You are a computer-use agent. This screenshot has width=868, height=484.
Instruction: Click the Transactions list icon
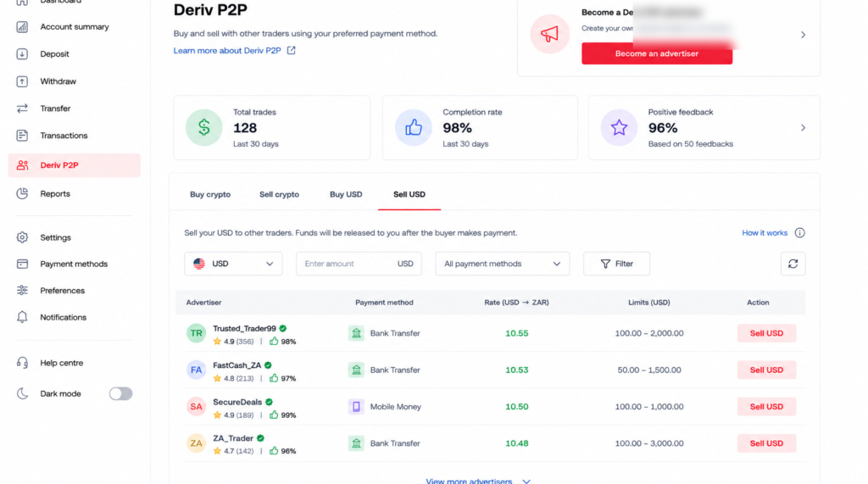[22, 135]
